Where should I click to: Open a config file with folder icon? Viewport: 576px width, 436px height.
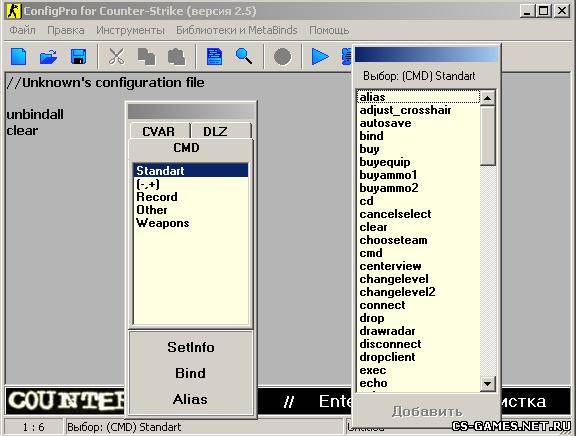48,57
